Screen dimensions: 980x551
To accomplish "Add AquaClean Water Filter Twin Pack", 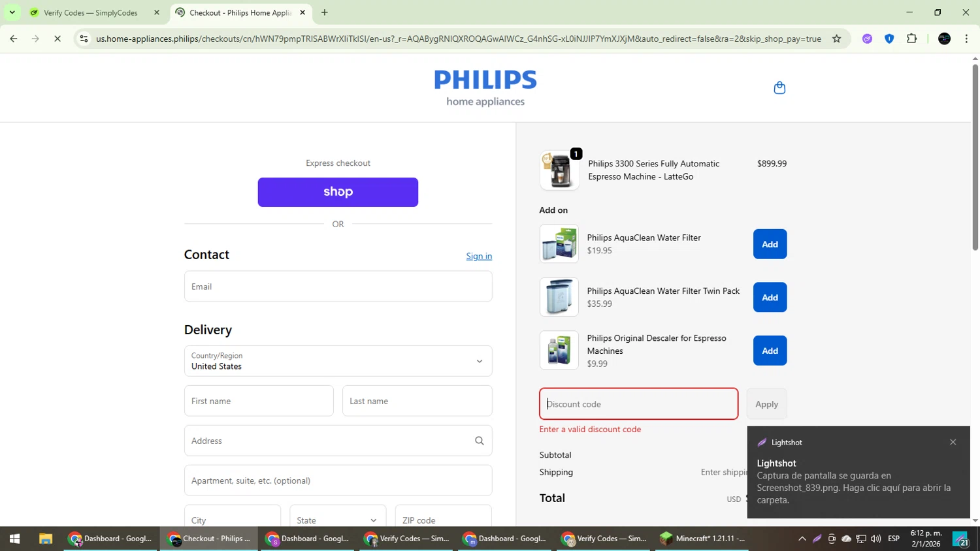I will tap(770, 297).
